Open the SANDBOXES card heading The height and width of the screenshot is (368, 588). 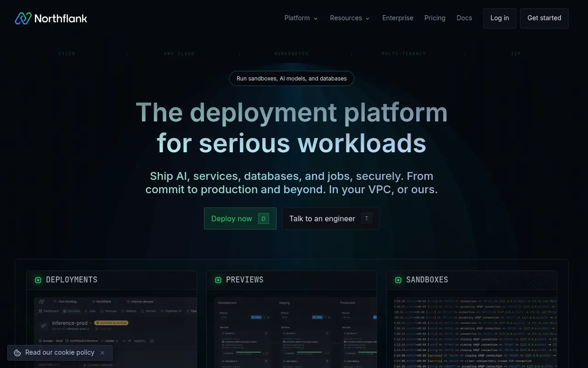click(427, 280)
